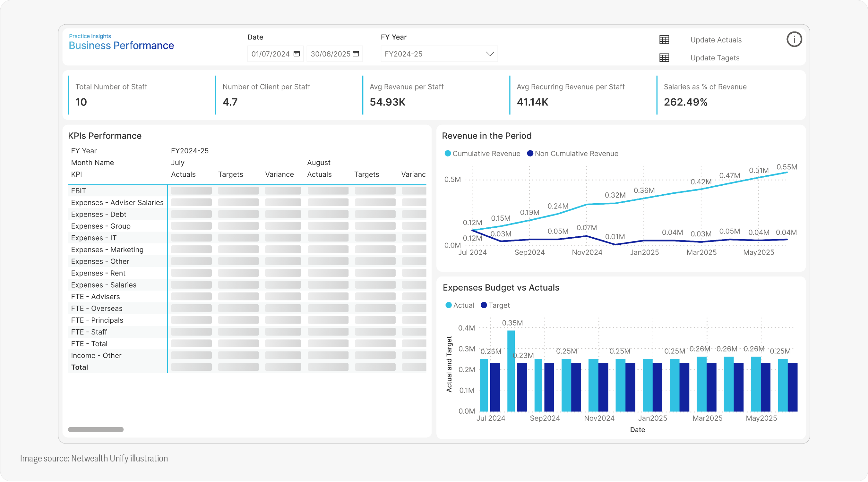Open the start date calendar picker icon
The image size is (868, 482).
point(296,54)
